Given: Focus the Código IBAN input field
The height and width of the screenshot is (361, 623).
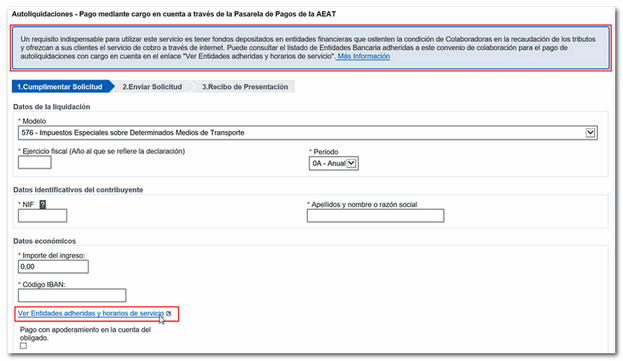Looking at the screenshot, I should pos(72,295).
